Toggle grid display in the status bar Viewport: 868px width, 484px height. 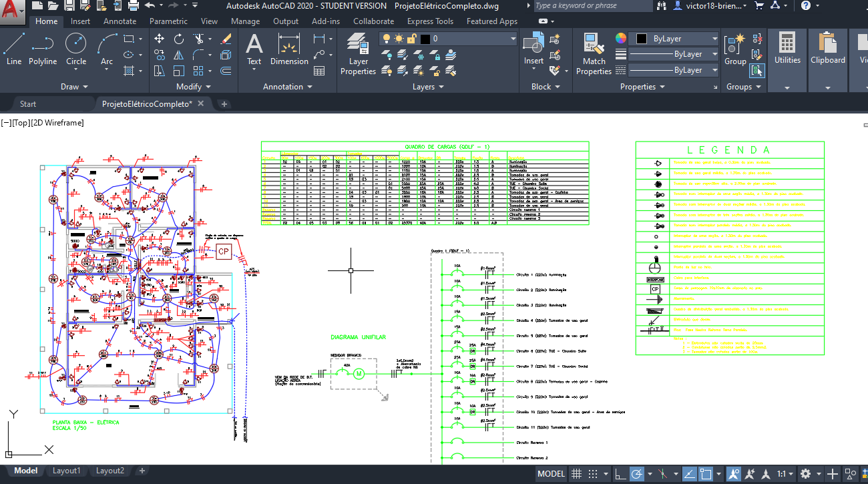(x=576, y=473)
